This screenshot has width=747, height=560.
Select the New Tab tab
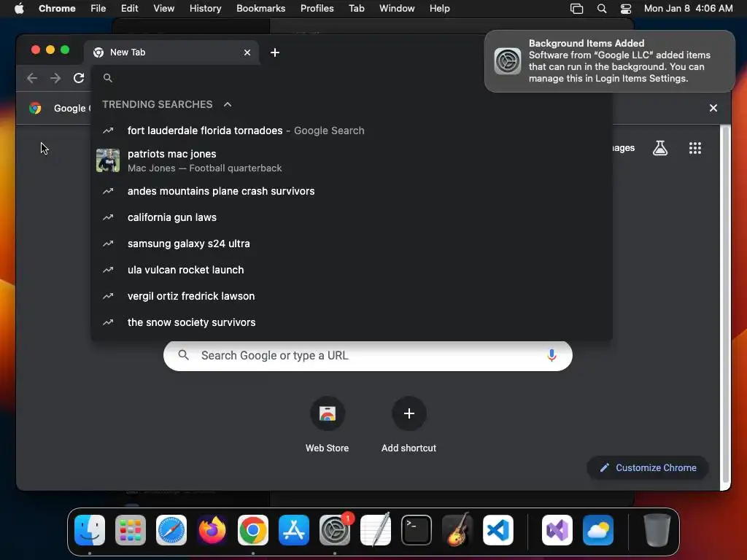tap(171, 52)
